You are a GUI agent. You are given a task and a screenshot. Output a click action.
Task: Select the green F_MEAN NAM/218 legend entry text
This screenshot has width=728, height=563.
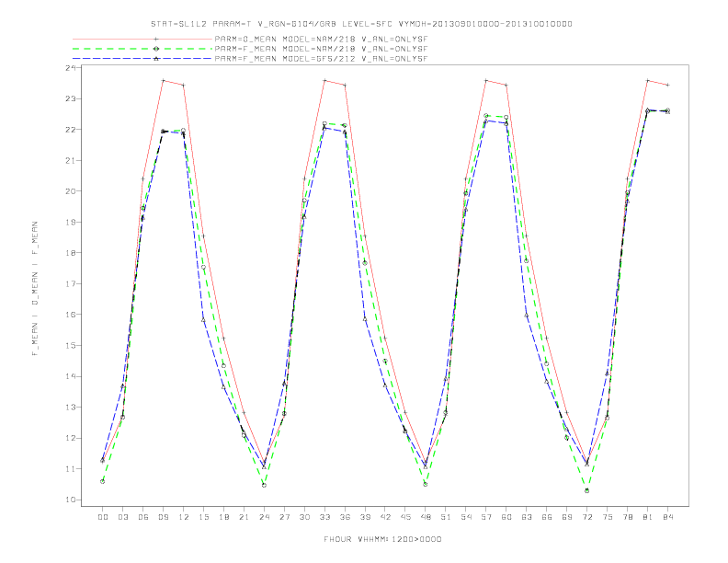point(321,49)
